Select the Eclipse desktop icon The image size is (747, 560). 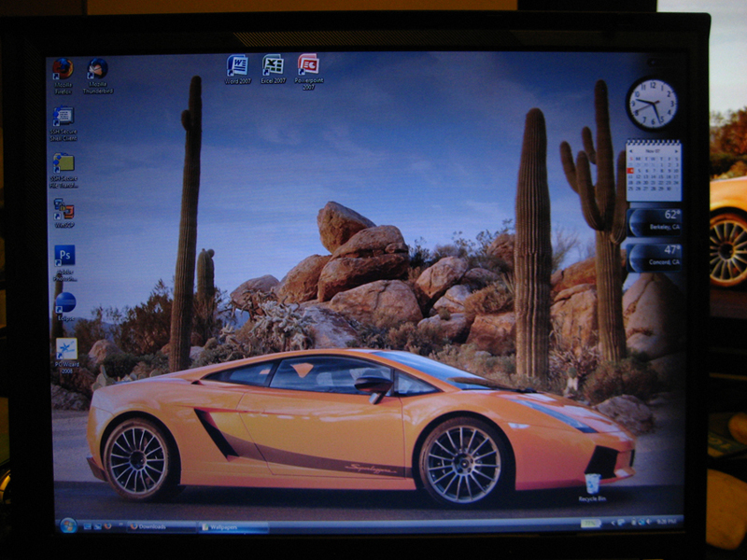(65, 307)
